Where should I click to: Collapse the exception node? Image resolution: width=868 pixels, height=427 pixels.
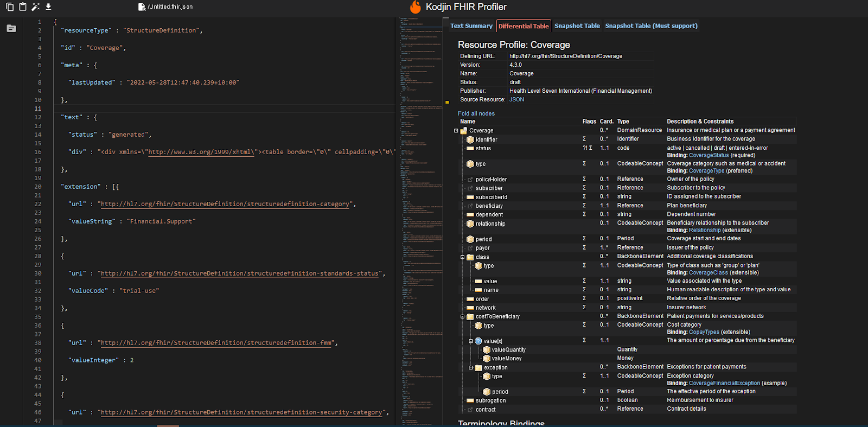point(471,368)
